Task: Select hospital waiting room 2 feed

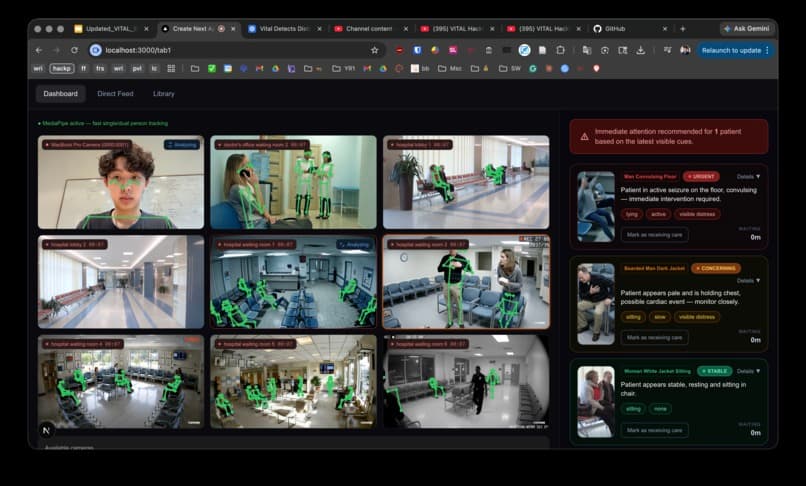Action: [466, 282]
